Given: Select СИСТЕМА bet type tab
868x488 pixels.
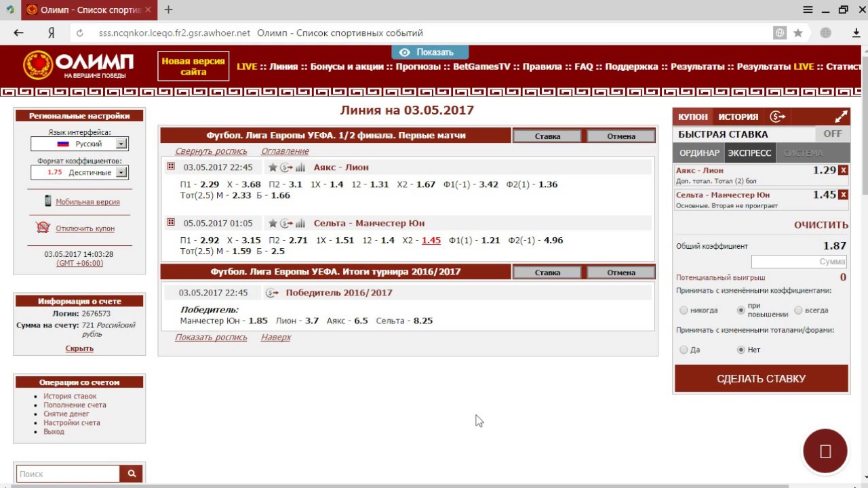Looking at the screenshot, I should [x=803, y=152].
